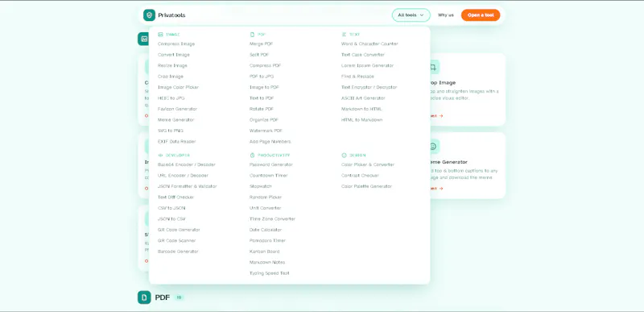Viewport: 644px width, 312px height.
Task: Select Split PDF from the menu
Action: click(259, 55)
